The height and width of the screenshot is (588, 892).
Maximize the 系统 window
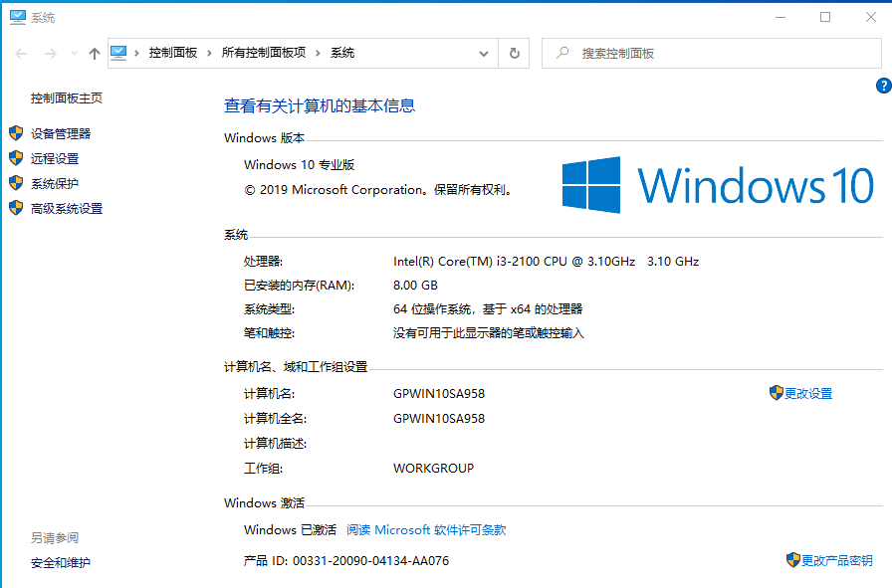pos(825,17)
